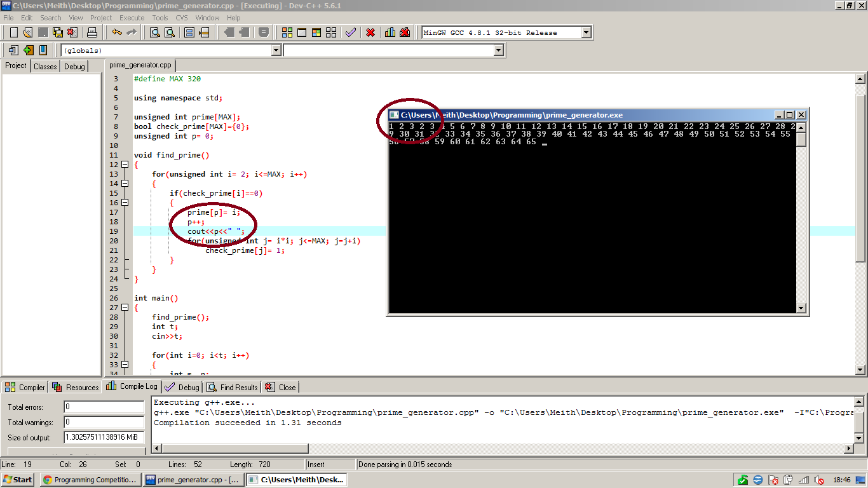Click the Size of output field
The image size is (868, 488).
click(x=104, y=437)
